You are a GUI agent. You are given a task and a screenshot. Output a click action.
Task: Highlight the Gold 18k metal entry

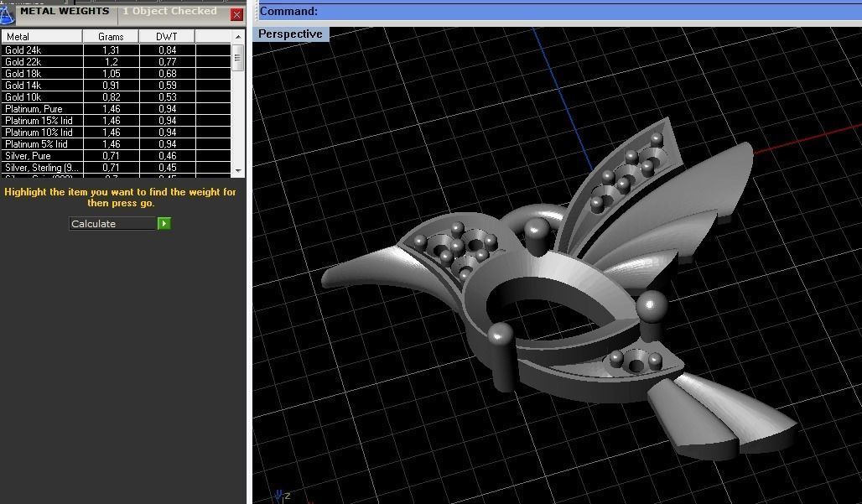116,74
